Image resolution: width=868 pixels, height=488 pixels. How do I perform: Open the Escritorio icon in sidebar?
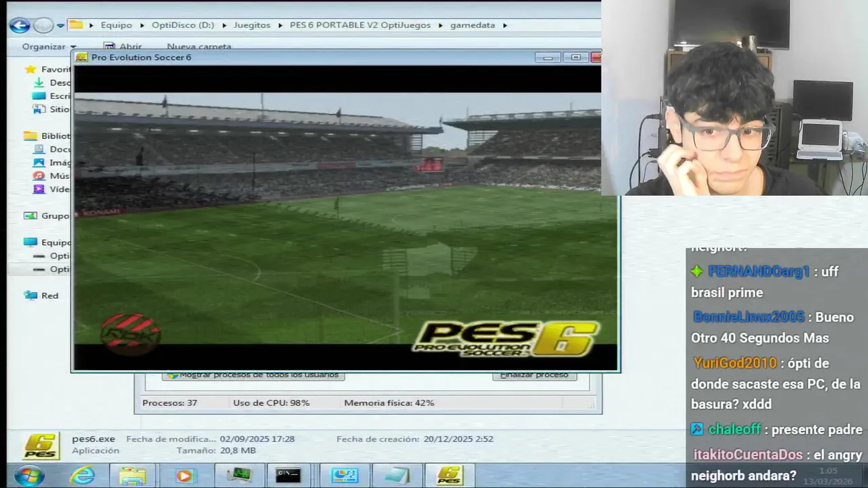(39, 96)
